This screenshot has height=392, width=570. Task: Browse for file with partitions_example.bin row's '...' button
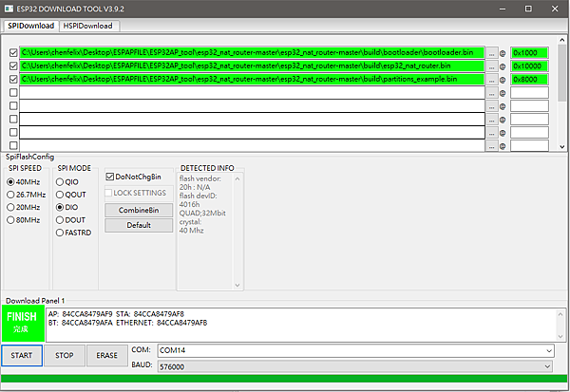[x=491, y=80]
